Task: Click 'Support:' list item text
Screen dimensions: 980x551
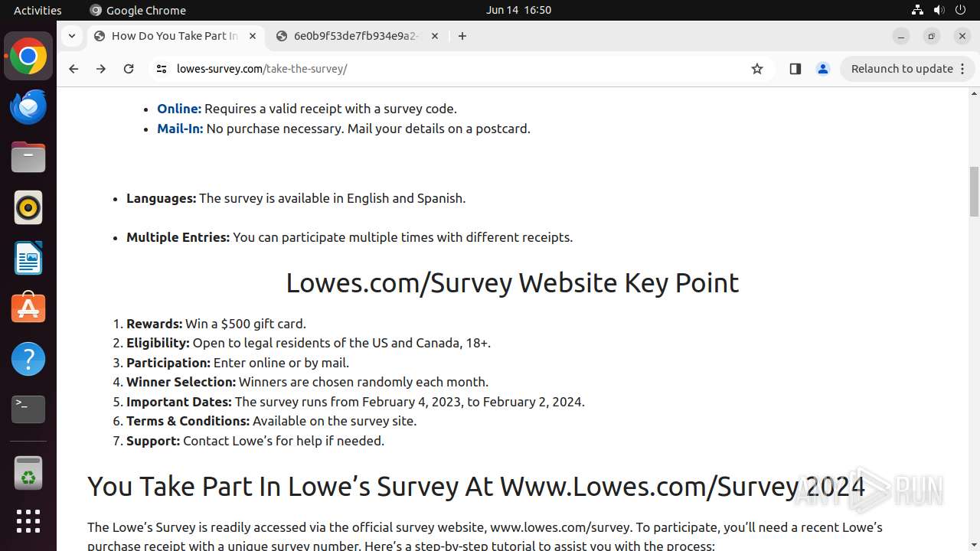Action: tap(255, 441)
